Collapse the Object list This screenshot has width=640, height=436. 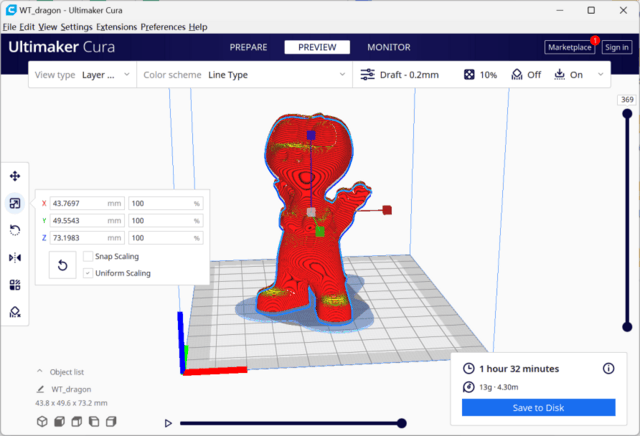[x=40, y=371]
